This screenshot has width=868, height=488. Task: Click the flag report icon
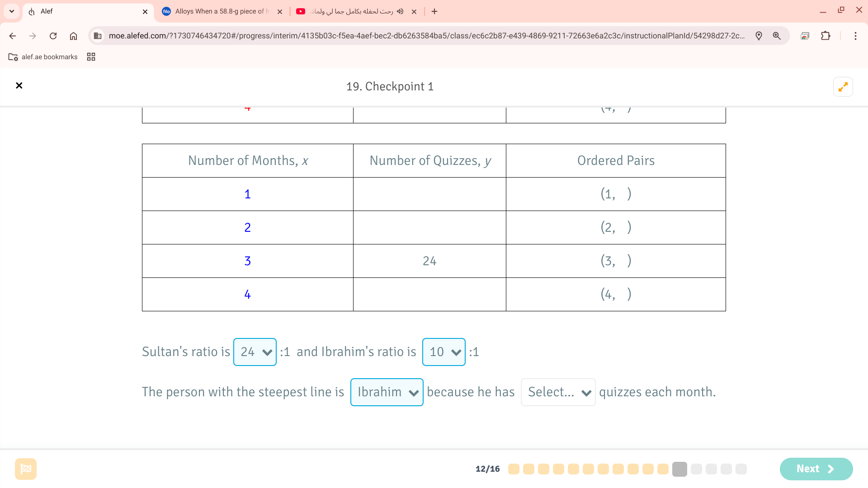tap(26, 469)
